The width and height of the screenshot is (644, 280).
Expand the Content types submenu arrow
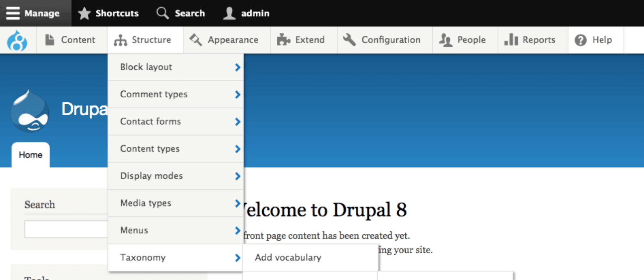(238, 149)
